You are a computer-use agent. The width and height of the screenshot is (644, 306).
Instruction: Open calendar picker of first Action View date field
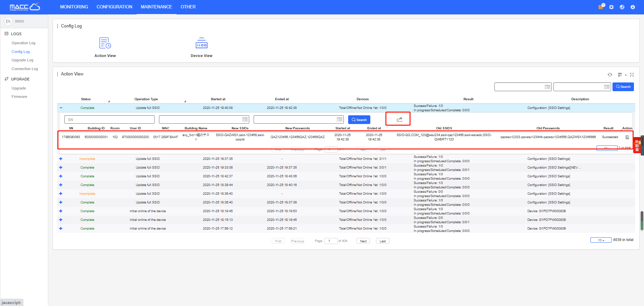[547, 87]
